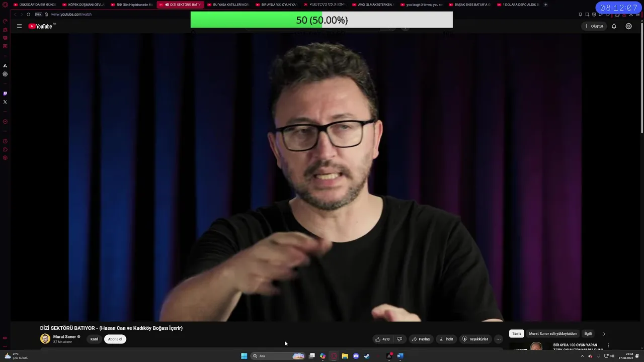Dislike the video
The image size is (644, 362).
pos(399,339)
